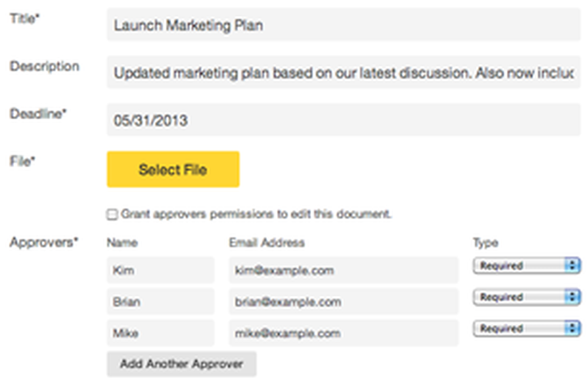Click the Deadline field label
588x383 pixels.
click(38, 114)
